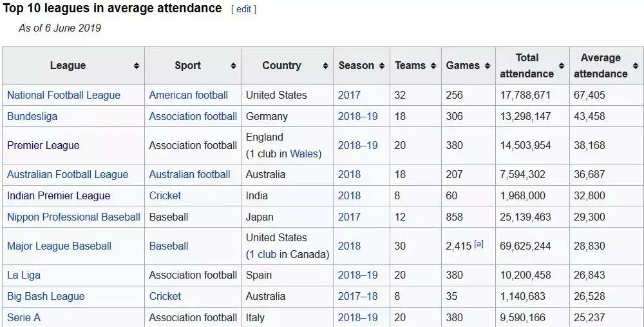Image resolution: width=644 pixels, height=327 pixels.
Task: Click the La Liga link
Action: (x=24, y=275)
